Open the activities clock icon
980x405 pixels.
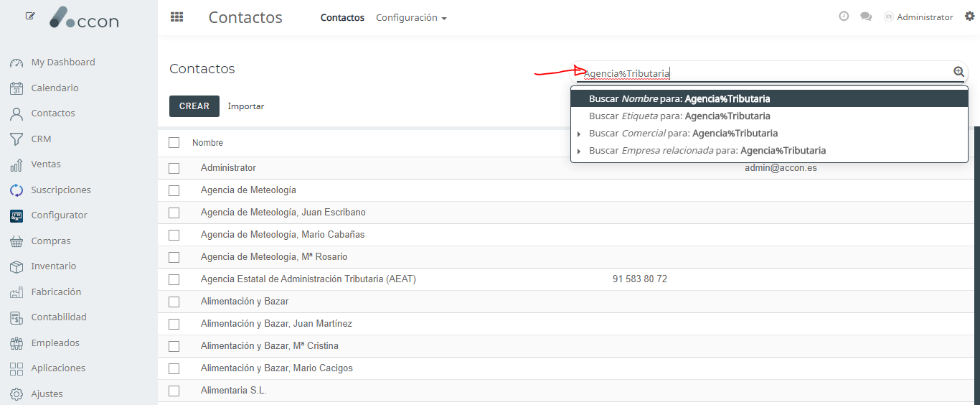844,17
